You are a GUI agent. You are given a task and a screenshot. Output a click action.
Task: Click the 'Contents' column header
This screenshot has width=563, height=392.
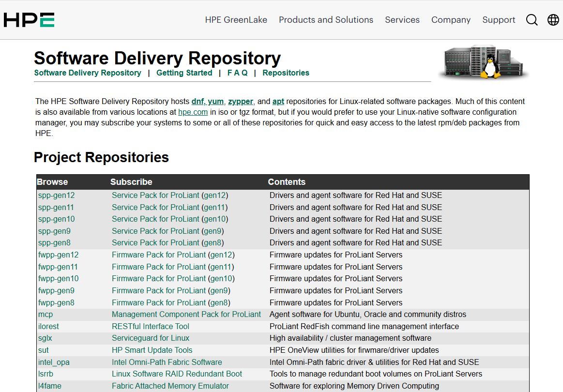click(x=287, y=182)
